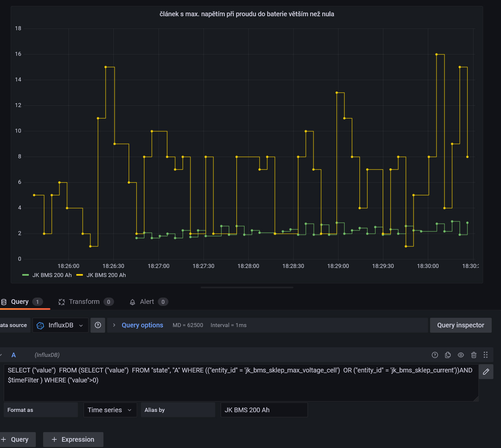The image size is (501, 448).
Task: Delete query A using trash icon
Action: click(473, 355)
